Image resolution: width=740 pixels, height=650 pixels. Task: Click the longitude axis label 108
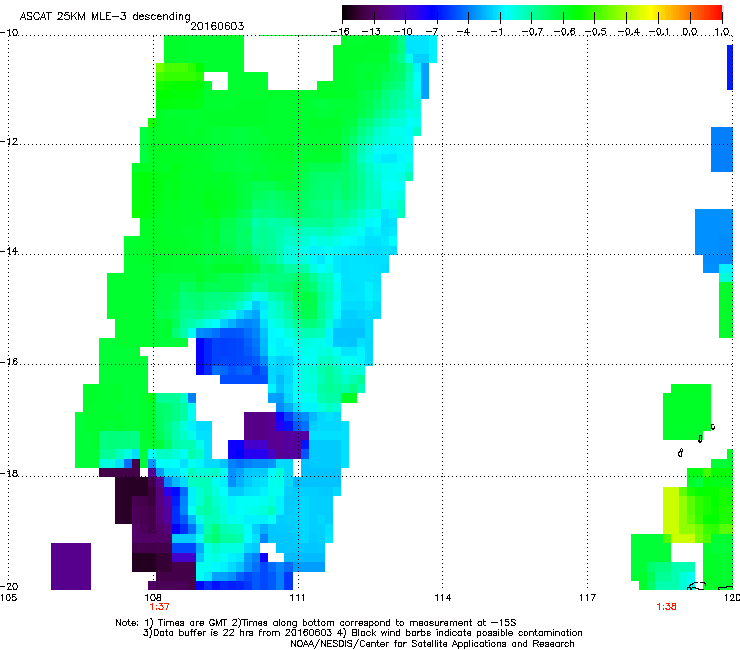(153, 598)
